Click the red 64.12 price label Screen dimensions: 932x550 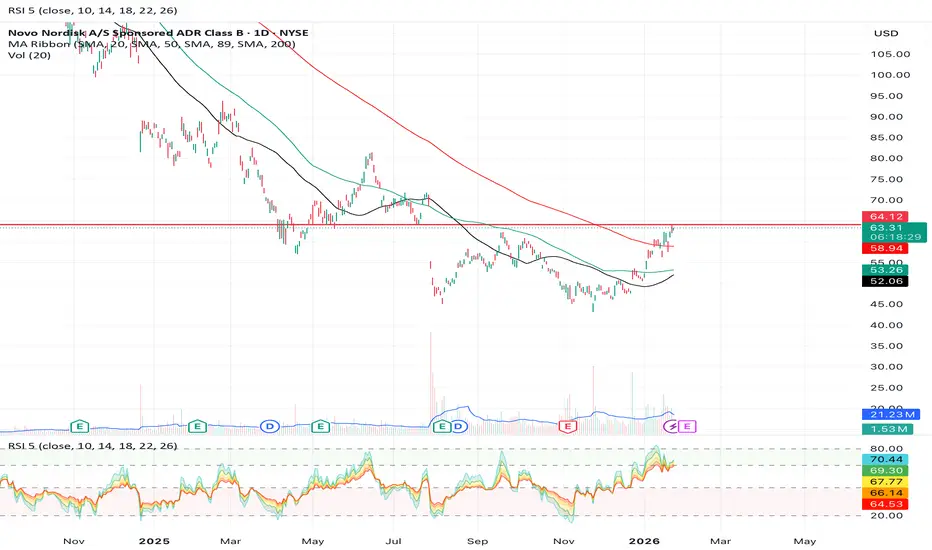(x=885, y=216)
